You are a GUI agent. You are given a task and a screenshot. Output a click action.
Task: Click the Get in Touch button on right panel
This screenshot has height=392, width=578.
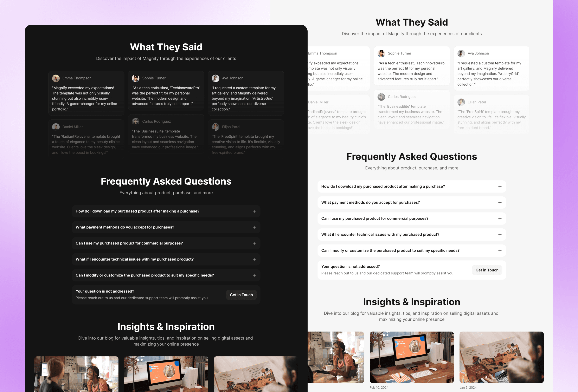click(x=487, y=269)
